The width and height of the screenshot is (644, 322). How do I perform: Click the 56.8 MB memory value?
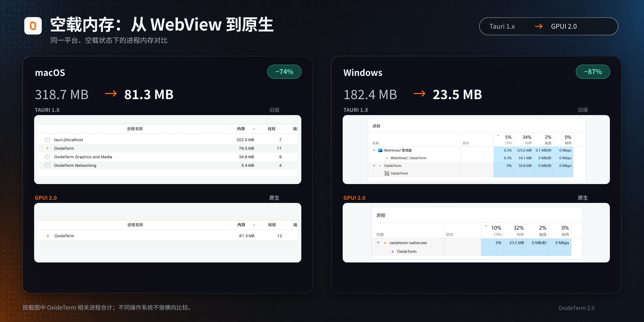click(x=525, y=166)
